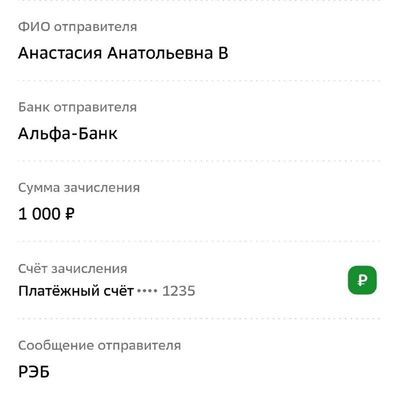Image resolution: width=400 pixels, height=396 pixels.
Task: Click the word Анастасия in sender name
Action: click(60, 53)
